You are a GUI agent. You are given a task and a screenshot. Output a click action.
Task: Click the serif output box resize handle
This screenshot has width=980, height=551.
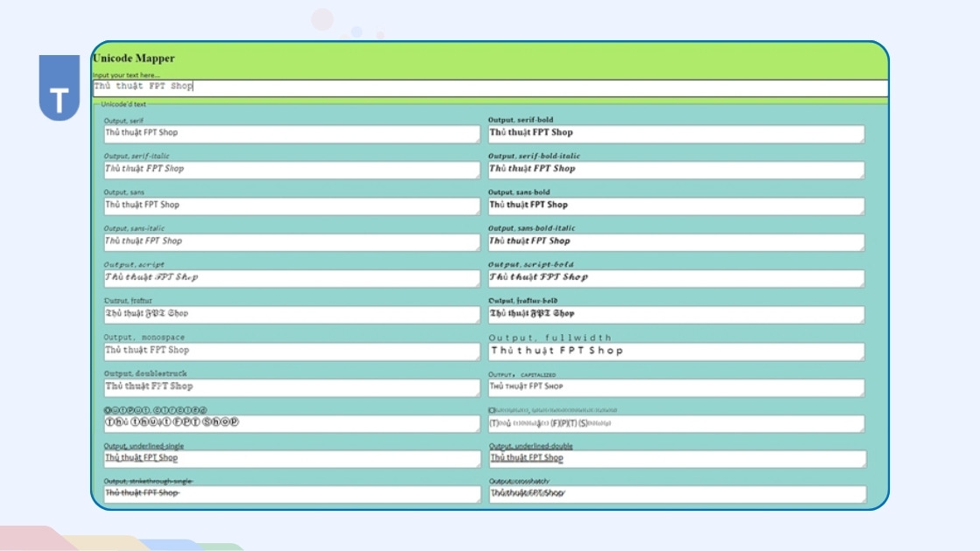[477, 140]
